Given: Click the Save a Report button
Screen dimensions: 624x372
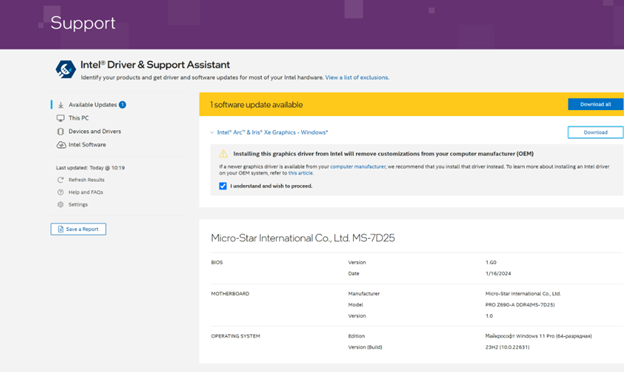Looking at the screenshot, I should [x=78, y=229].
